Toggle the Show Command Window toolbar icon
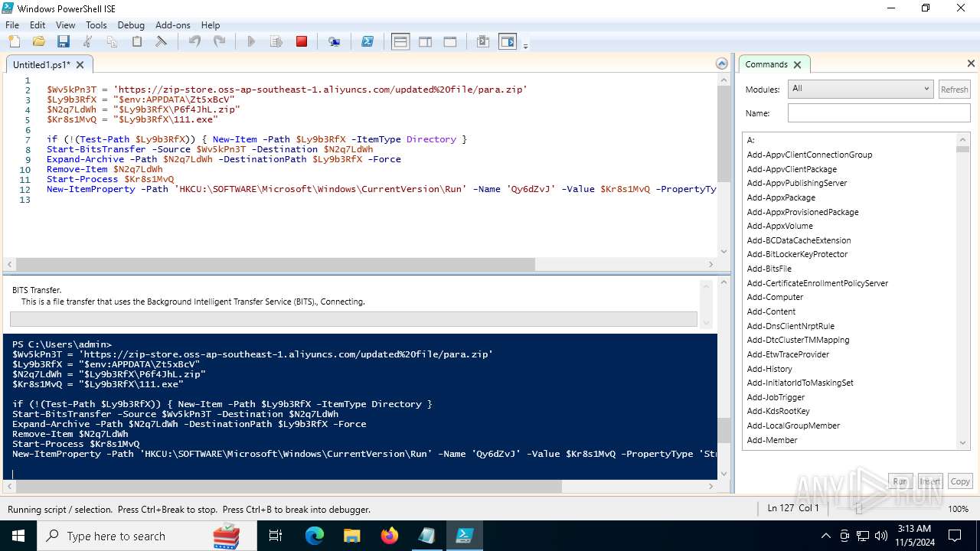 pos(483,41)
